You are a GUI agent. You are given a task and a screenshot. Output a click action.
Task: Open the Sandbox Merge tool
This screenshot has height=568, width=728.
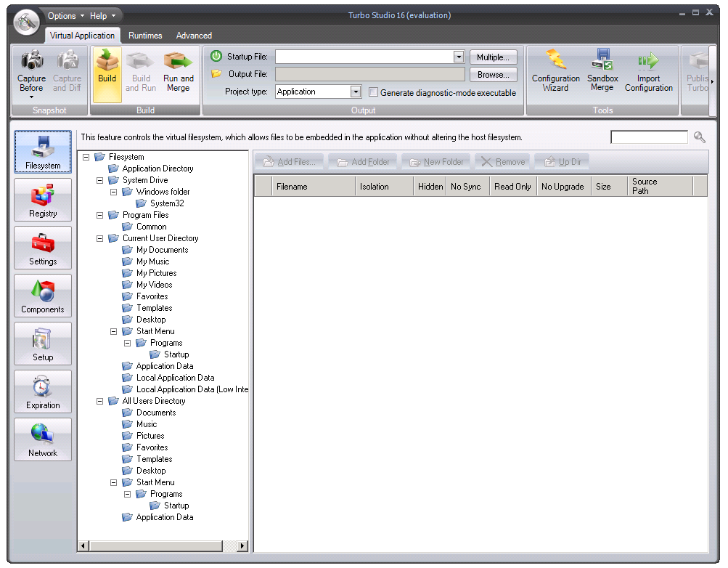click(x=602, y=70)
